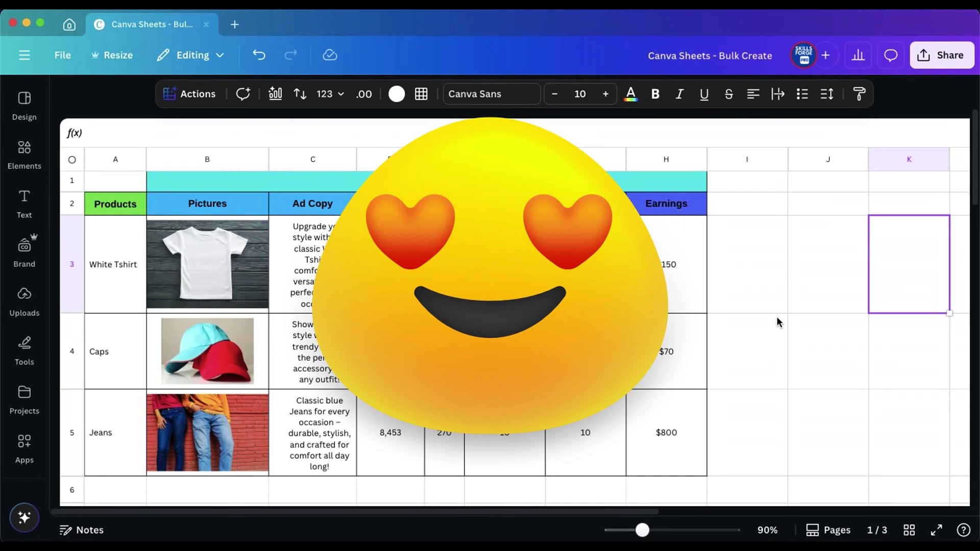Open the Actions menu
The width and height of the screenshot is (980, 551).
(189, 94)
